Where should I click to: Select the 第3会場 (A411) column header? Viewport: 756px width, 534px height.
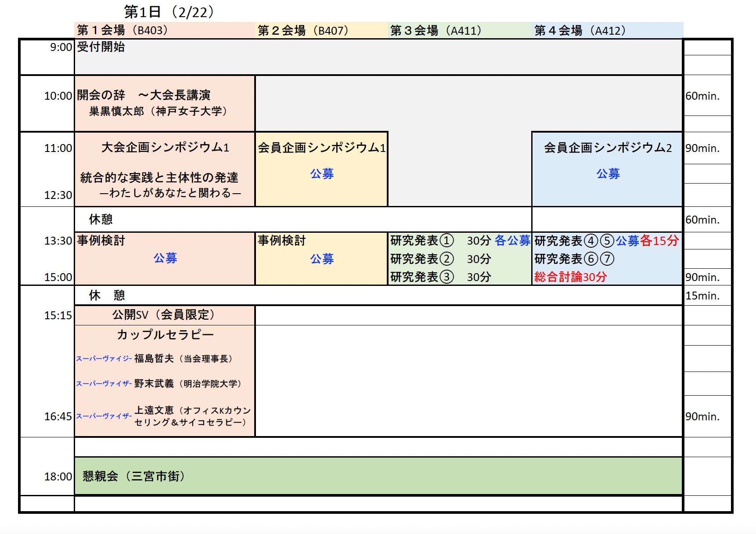(436, 31)
